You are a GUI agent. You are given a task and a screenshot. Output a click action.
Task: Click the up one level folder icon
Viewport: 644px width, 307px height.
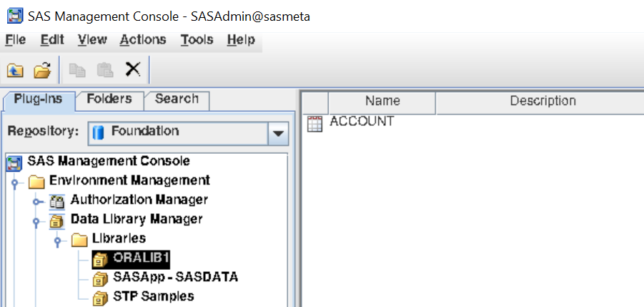click(x=15, y=70)
